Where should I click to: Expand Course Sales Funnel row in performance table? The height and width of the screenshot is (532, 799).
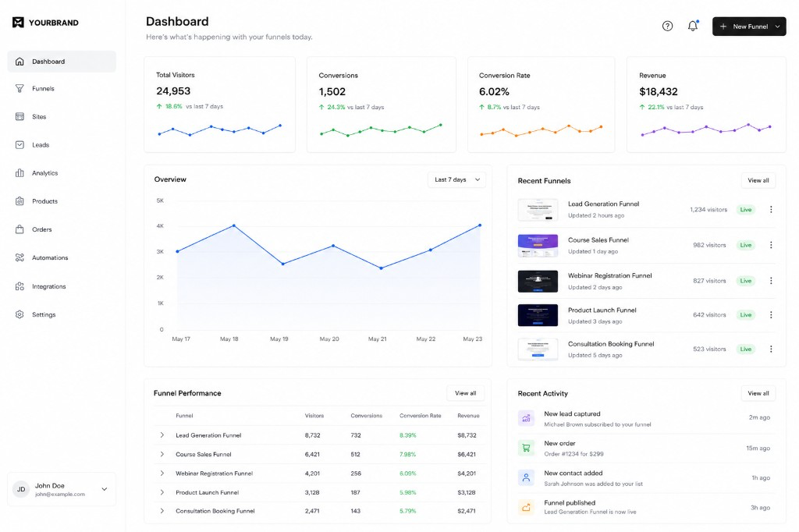point(162,454)
